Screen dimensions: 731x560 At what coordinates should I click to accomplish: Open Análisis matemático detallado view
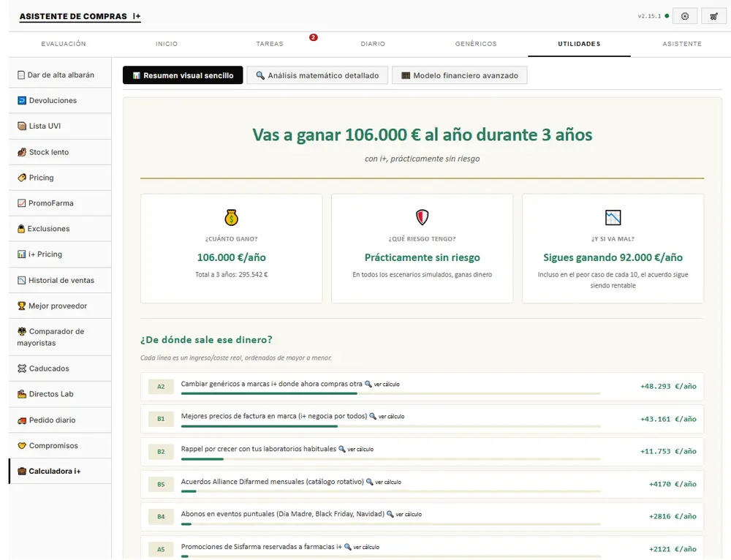[x=317, y=75]
